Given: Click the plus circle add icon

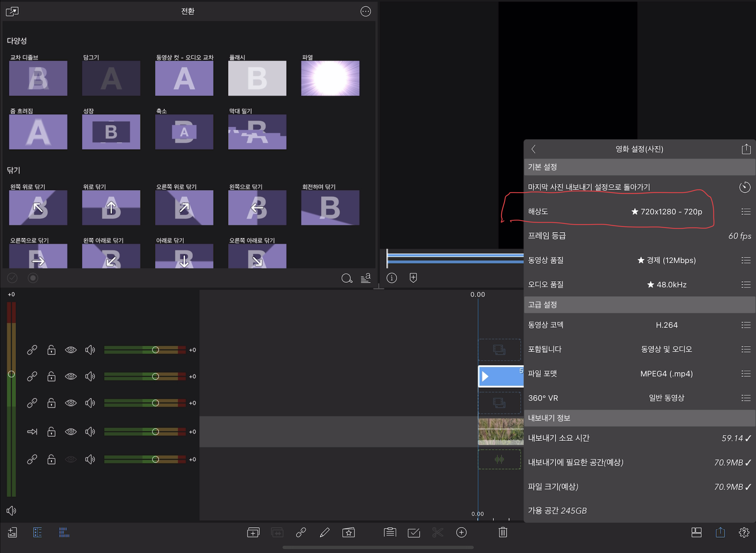Looking at the screenshot, I should [x=461, y=532].
